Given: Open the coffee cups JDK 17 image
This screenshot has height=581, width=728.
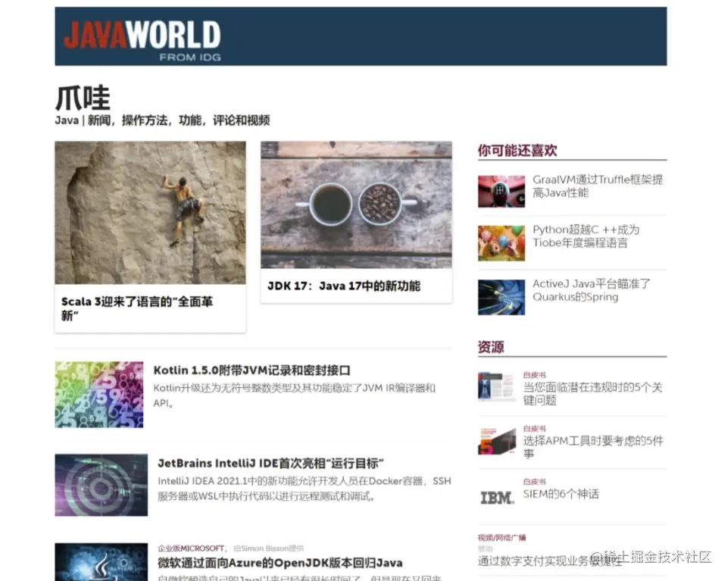Looking at the screenshot, I should (x=356, y=205).
